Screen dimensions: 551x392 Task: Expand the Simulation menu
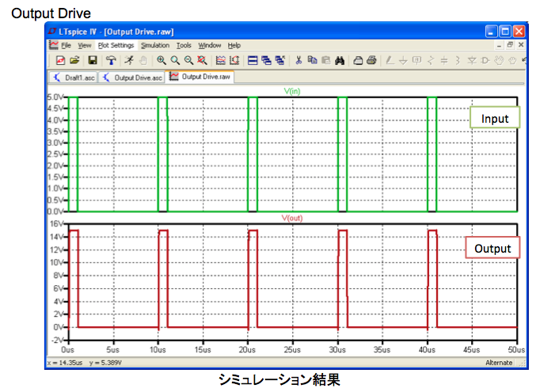point(155,45)
